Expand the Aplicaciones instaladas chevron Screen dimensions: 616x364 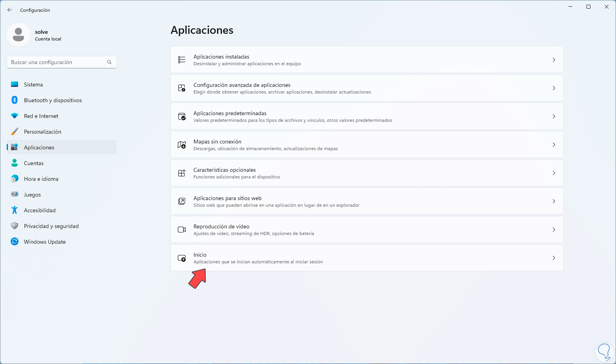pyautogui.click(x=553, y=60)
